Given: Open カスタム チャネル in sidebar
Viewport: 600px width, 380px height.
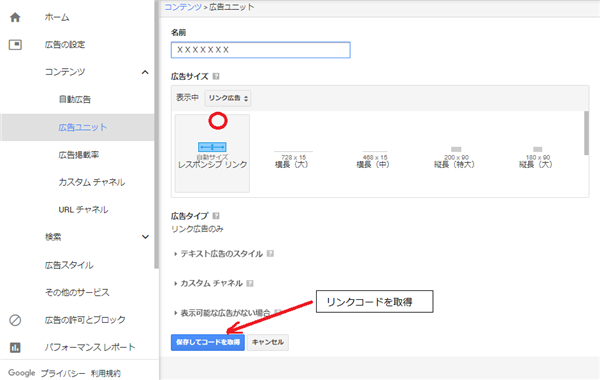Looking at the screenshot, I should 92,182.
